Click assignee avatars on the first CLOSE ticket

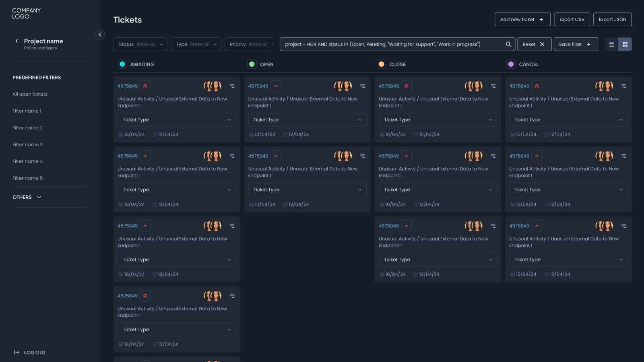(473, 86)
